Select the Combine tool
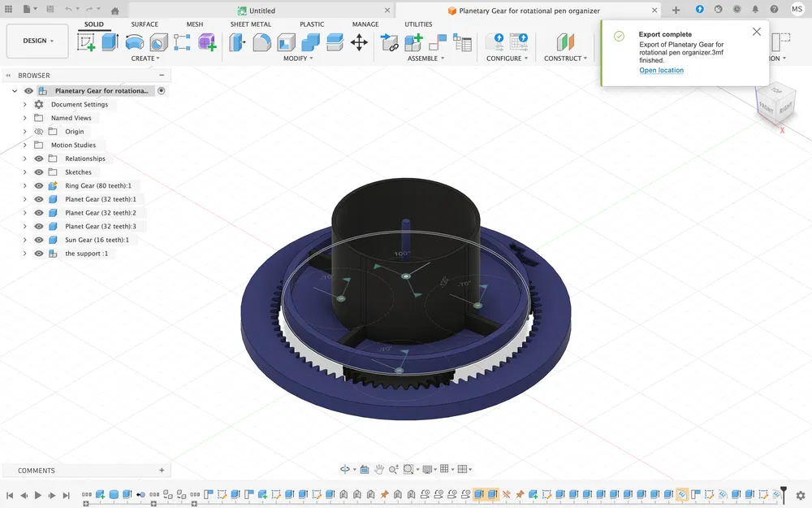Image resolution: width=812 pixels, height=508 pixels. [x=310, y=42]
